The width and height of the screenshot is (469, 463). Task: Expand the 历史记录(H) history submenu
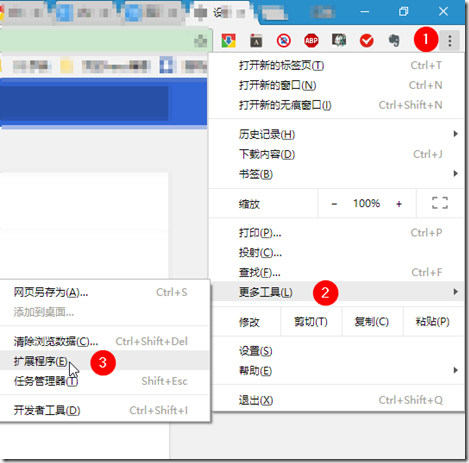336,134
